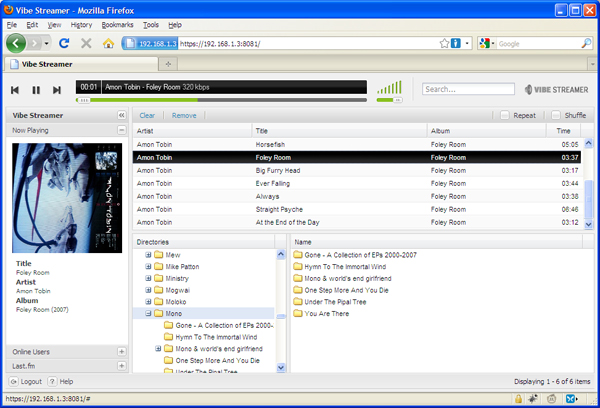Select Hymn To The Immortal Wind in tree
This screenshot has width=600, height=408.
(211, 337)
